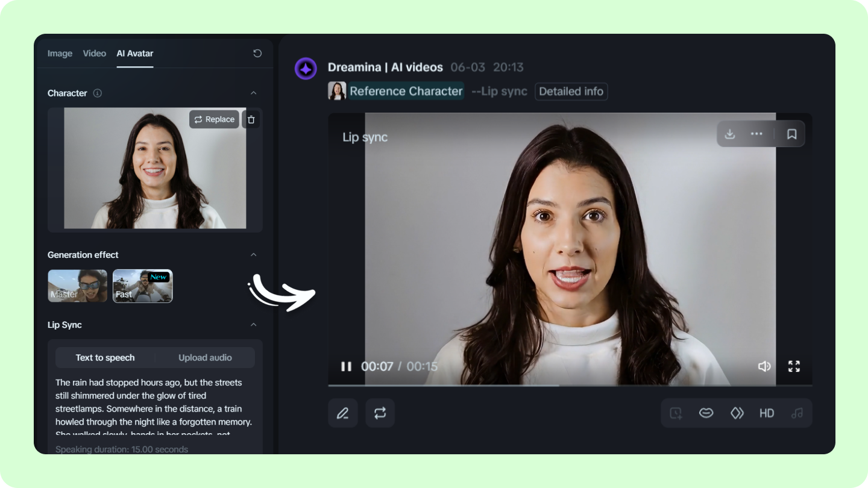Screen dimensions: 868x488
Task: Open the music note audio icon
Action: click(x=797, y=413)
